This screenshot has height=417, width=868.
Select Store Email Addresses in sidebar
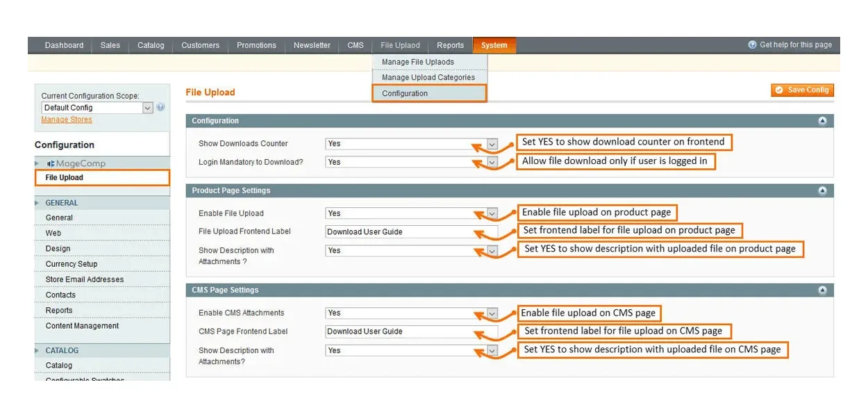(x=85, y=279)
